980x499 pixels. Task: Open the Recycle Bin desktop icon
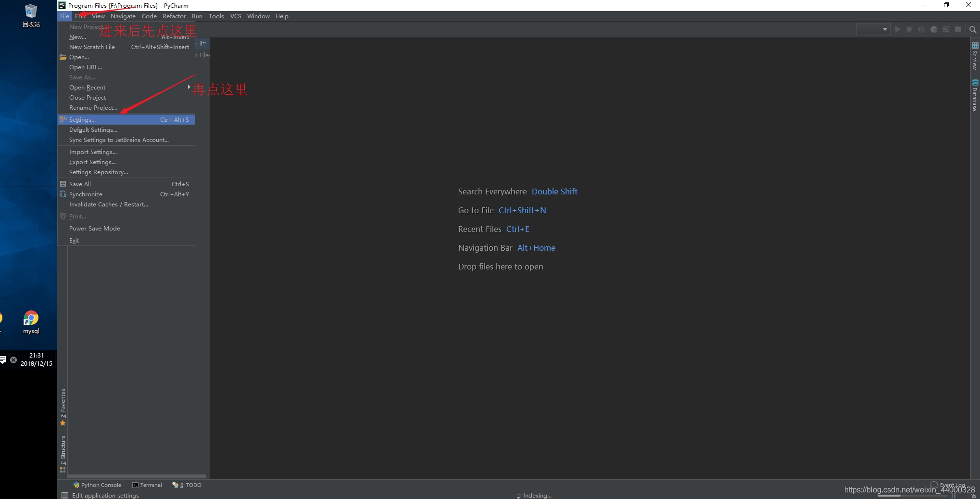pyautogui.click(x=31, y=16)
